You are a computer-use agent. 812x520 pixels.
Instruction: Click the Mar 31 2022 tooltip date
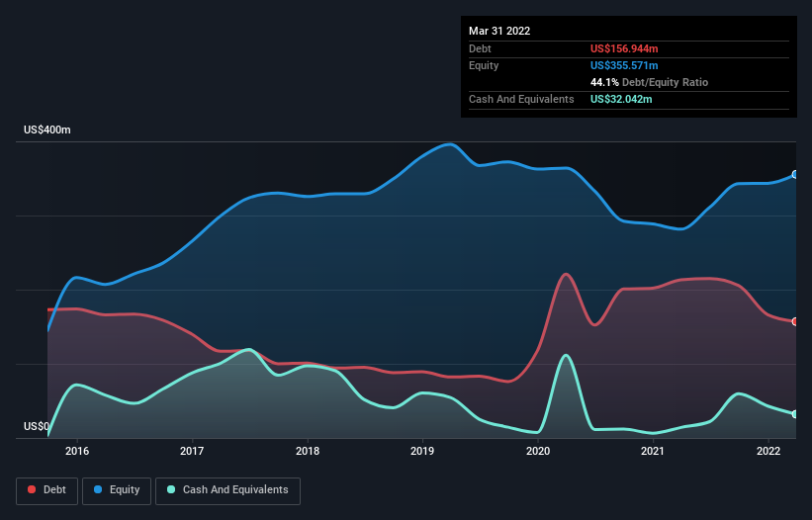(499, 31)
